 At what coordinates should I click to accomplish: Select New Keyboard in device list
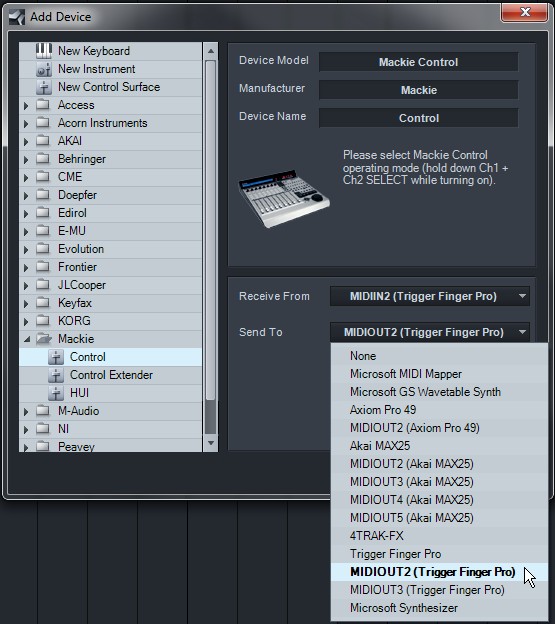coord(111,51)
